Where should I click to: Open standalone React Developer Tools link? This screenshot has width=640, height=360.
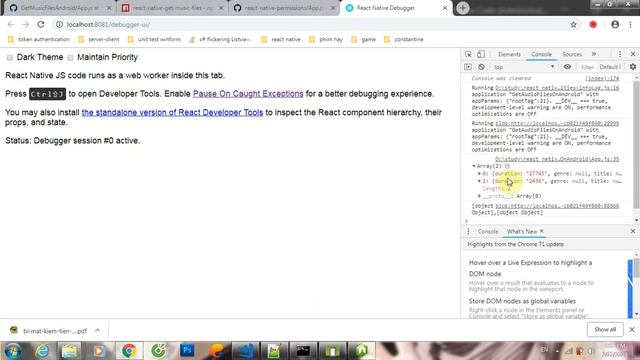172,113
